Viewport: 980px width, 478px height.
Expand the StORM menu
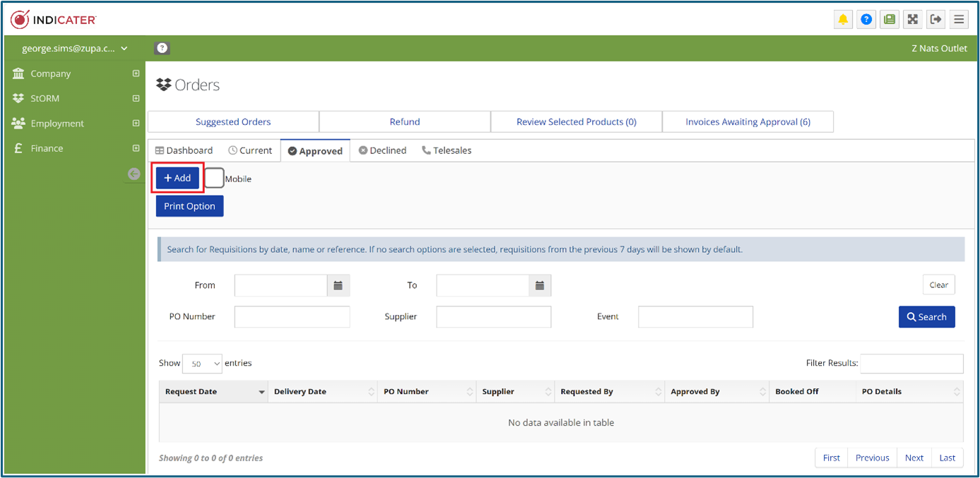tap(76, 98)
